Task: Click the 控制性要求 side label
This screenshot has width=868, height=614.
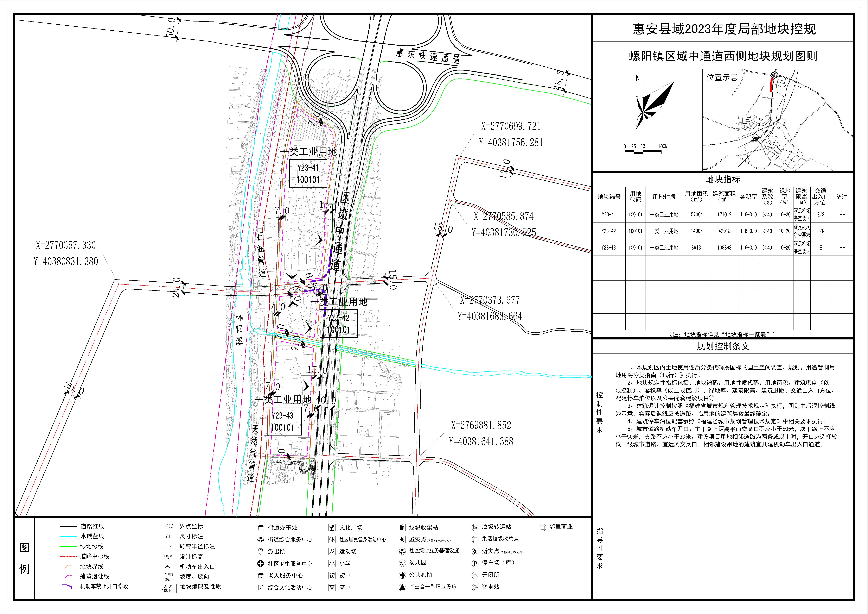Action: tap(600, 412)
